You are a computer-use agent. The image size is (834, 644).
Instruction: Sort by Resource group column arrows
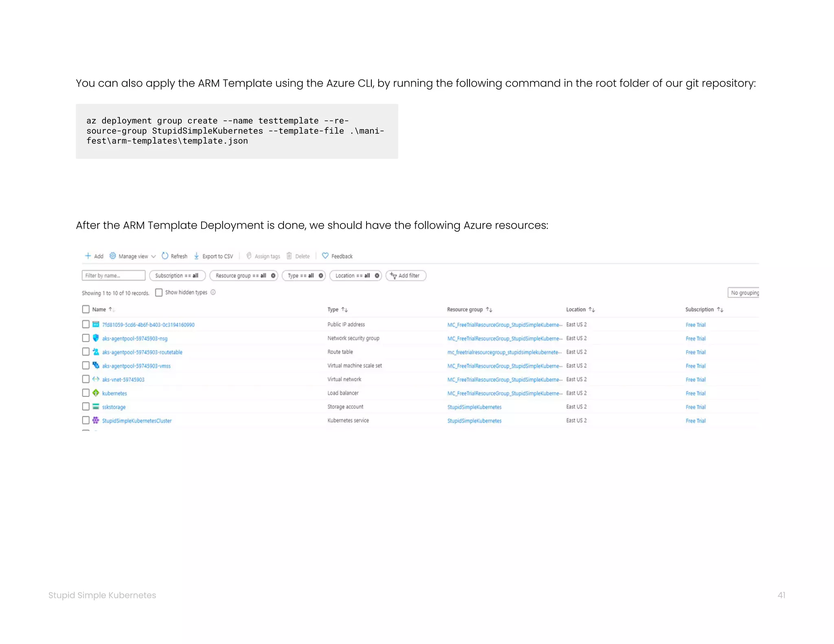(489, 309)
